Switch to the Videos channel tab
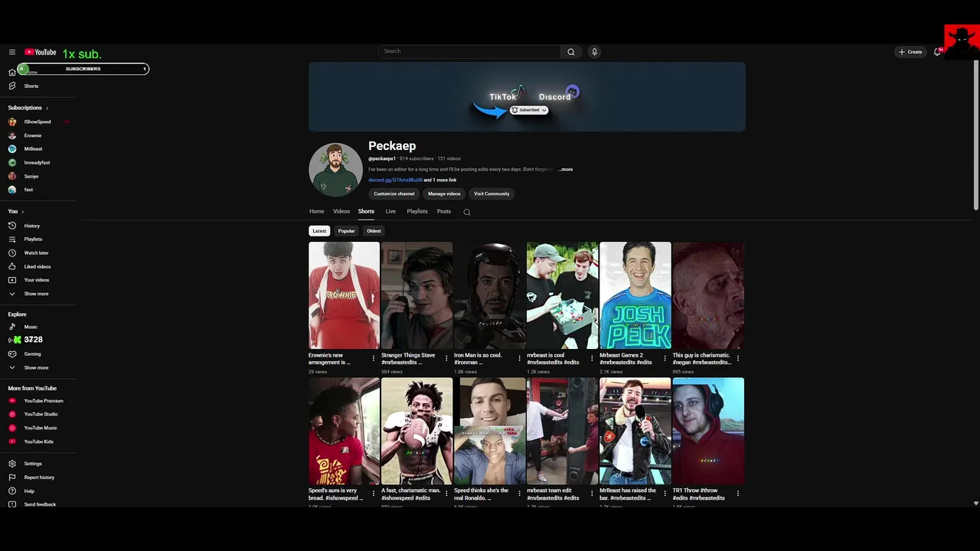 [x=341, y=211]
